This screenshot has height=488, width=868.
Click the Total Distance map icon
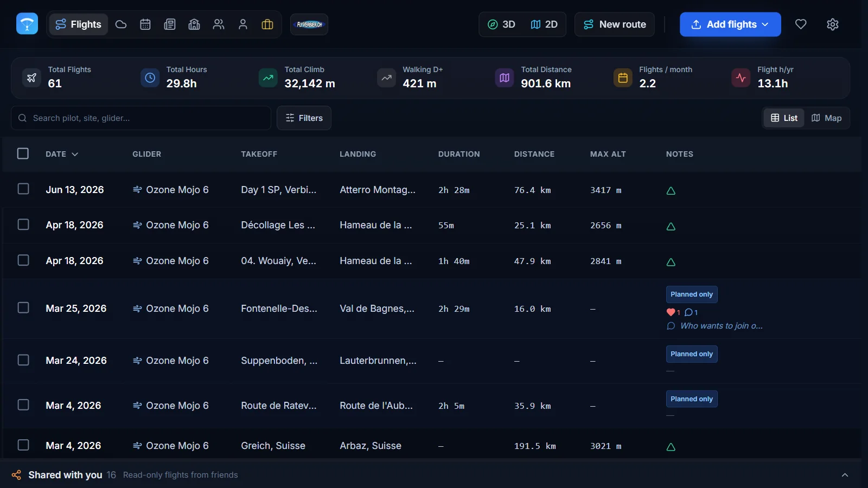pyautogui.click(x=505, y=78)
